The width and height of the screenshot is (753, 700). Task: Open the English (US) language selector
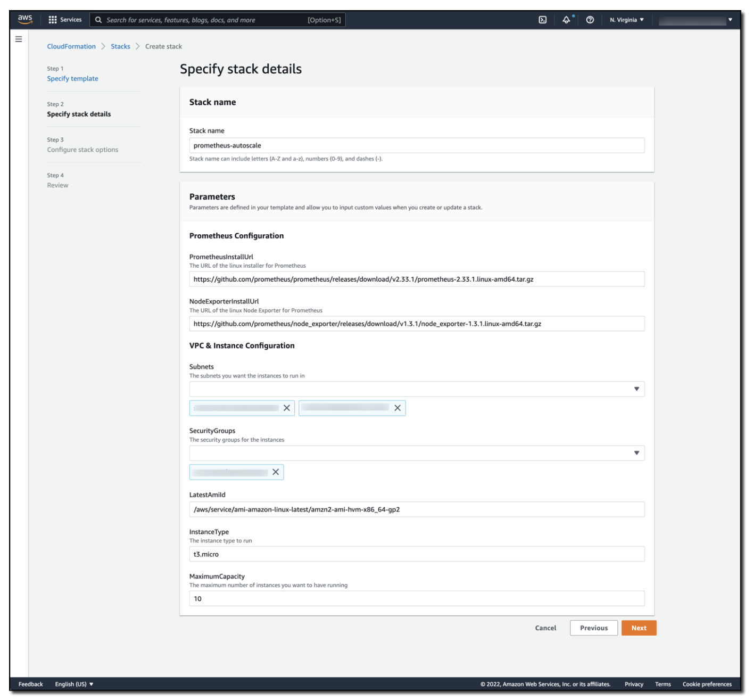pyautogui.click(x=74, y=684)
